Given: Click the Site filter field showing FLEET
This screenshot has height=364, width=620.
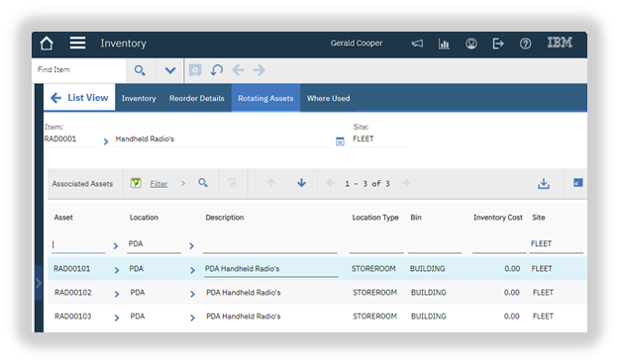Looking at the screenshot, I should tap(556, 244).
